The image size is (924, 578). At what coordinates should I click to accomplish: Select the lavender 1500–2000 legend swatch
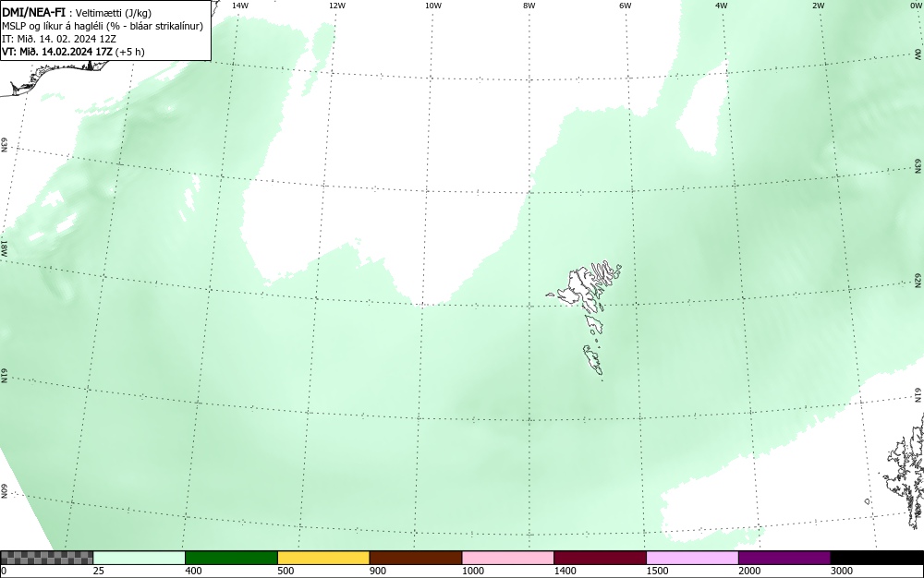point(692,558)
